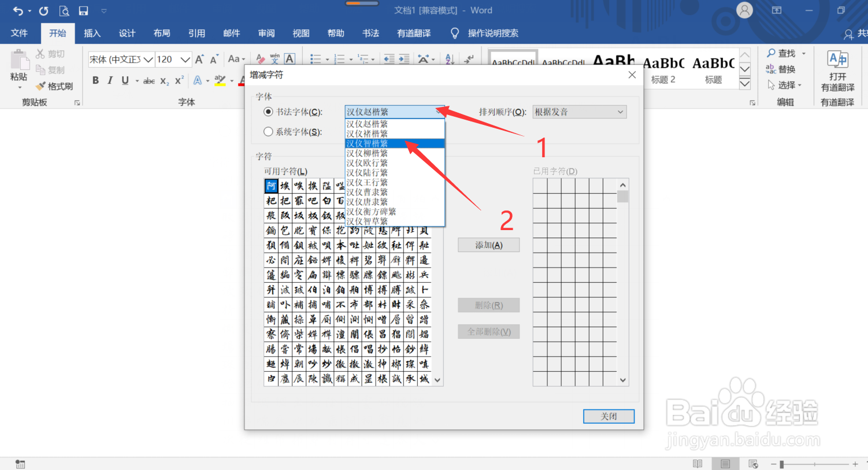Choose 汉仪智楷繁 from the font list
The height and width of the screenshot is (470, 868).
coord(395,143)
